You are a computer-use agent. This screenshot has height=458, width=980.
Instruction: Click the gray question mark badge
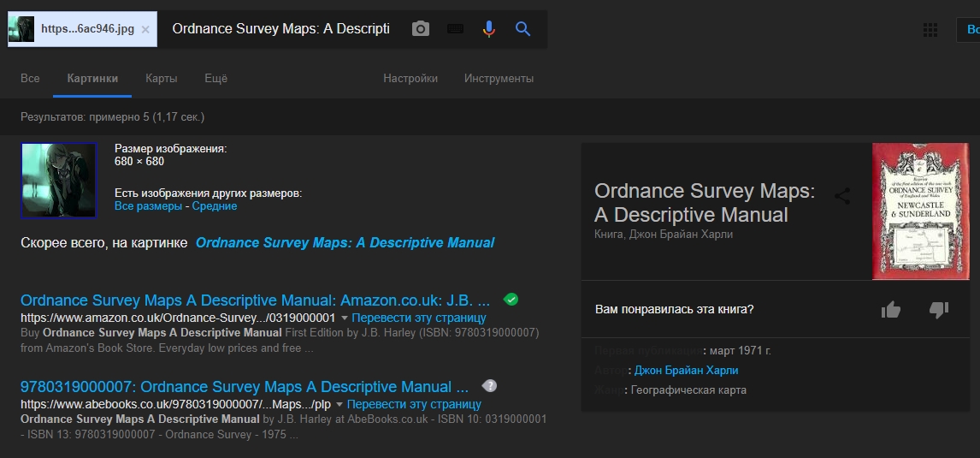[489, 386]
